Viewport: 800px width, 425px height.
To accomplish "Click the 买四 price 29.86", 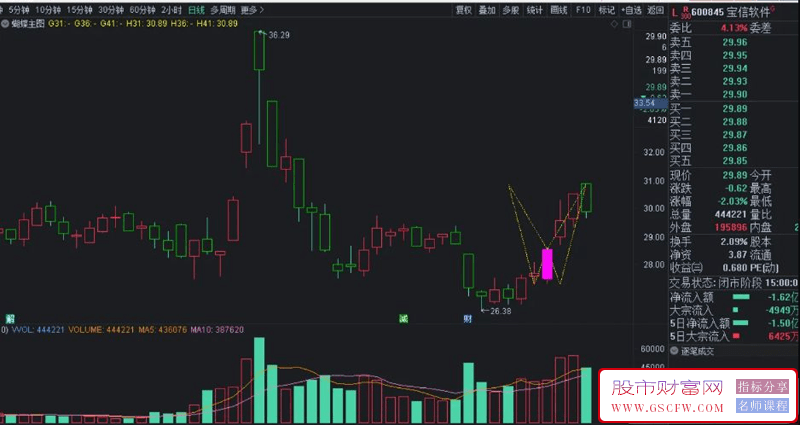I will (x=735, y=148).
